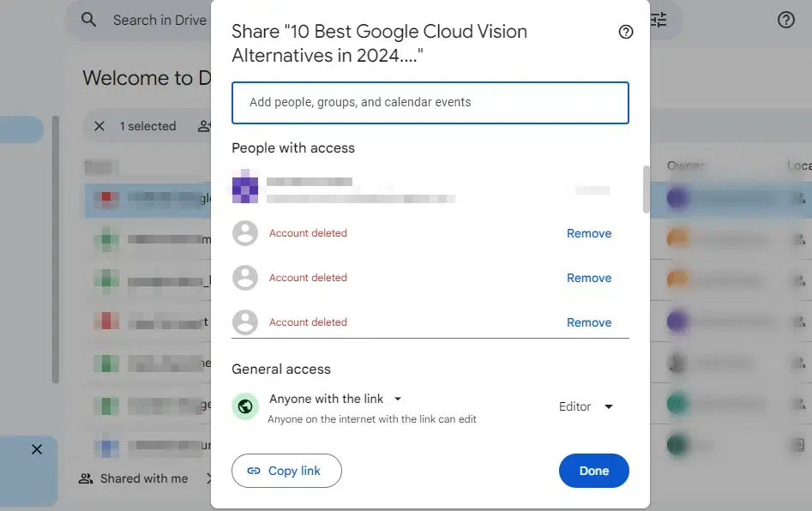Click the share dialog title text

[x=379, y=44]
